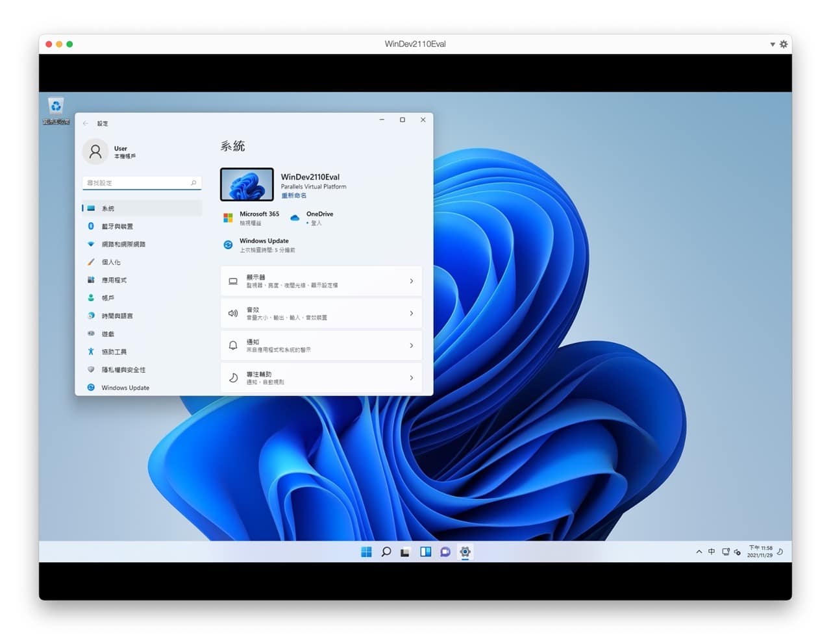Open the Windows Start menu
The height and width of the screenshot is (644, 831).
366,552
